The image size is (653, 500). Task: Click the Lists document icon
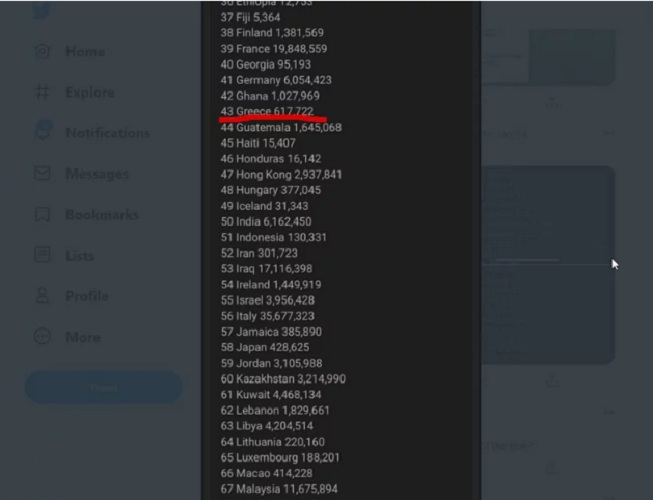click(x=42, y=254)
